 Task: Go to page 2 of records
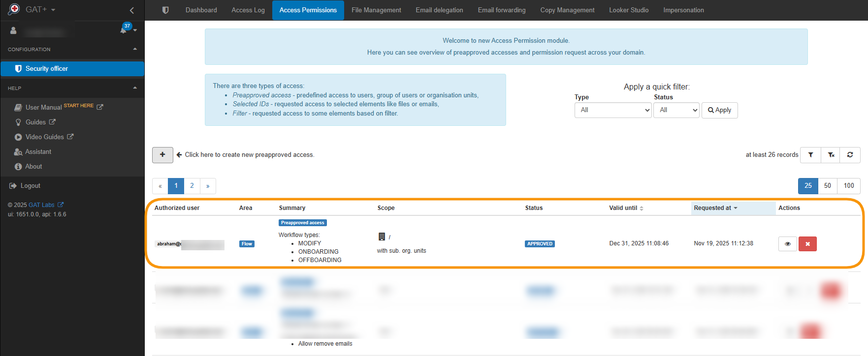tap(192, 186)
